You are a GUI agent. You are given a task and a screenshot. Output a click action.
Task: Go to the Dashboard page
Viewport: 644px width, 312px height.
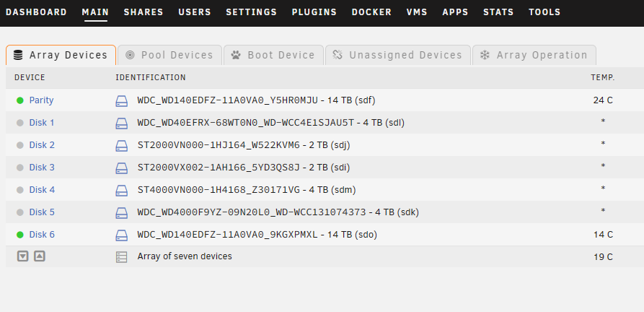[37, 12]
